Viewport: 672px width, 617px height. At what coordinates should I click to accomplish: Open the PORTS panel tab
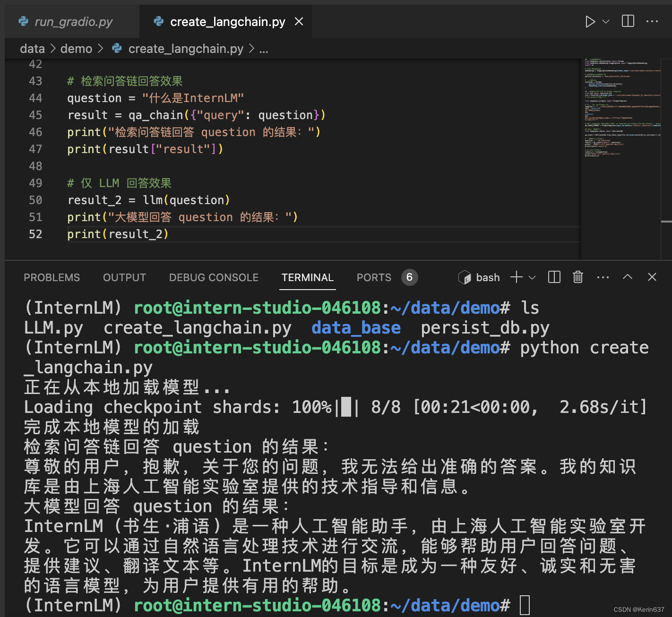pos(374,277)
